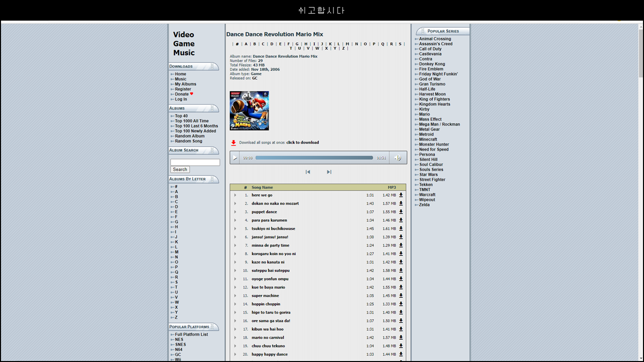Download 'suteppu bai suteppu' MP3

click(401, 270)
